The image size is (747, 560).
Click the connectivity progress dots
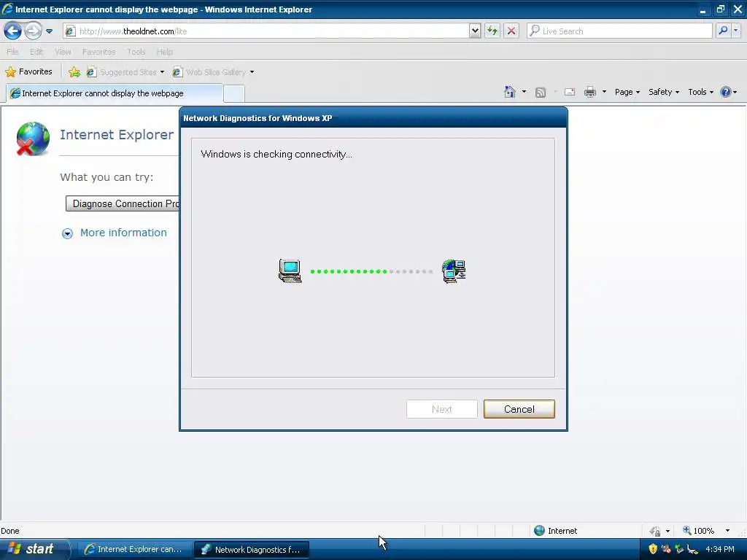[371, 271]
